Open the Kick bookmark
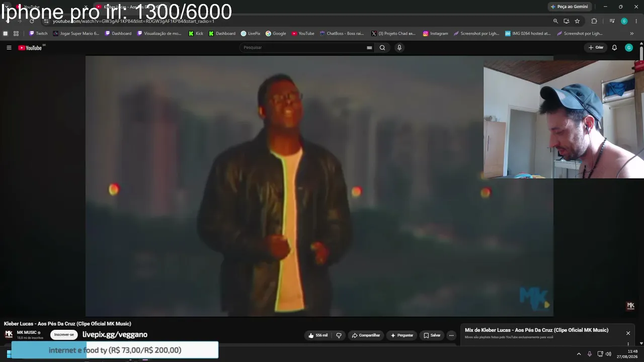Screen dimensions: 644x362 click(x=196, y=34)
